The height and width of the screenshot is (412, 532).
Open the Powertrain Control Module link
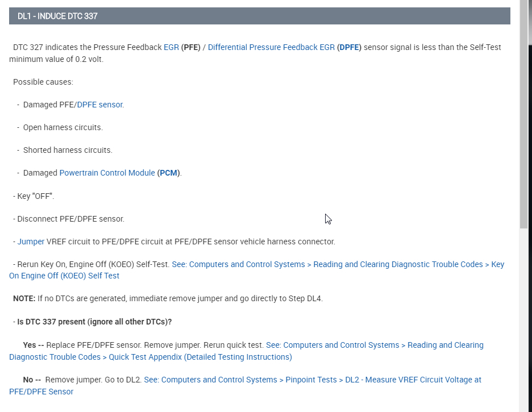coord(107,173)
